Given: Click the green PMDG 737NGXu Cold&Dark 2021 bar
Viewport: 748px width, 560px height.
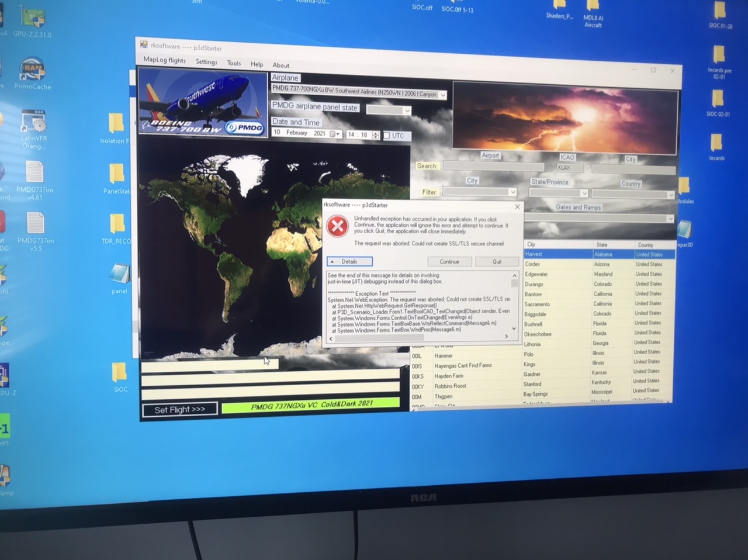Looking at the screenshot, I should point(311,405).
